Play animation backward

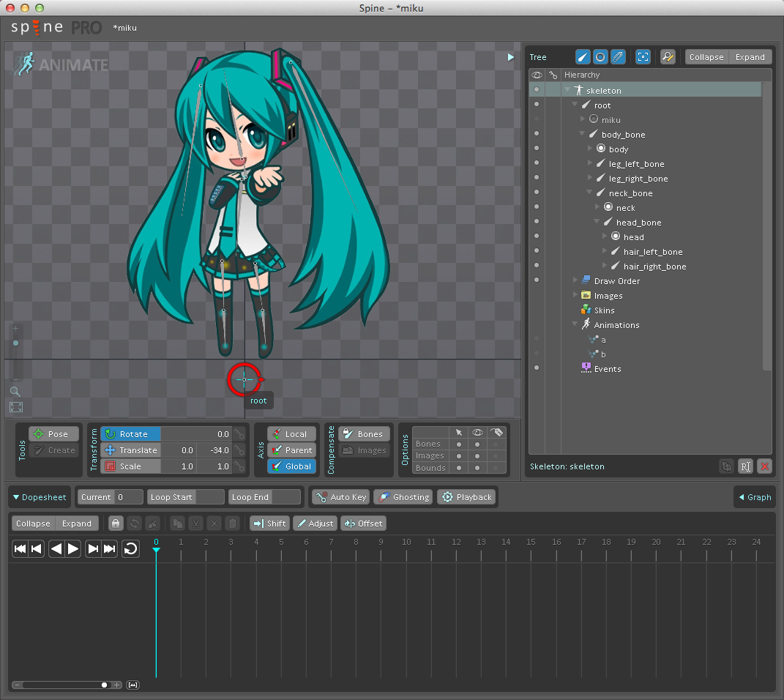point(56,548)
